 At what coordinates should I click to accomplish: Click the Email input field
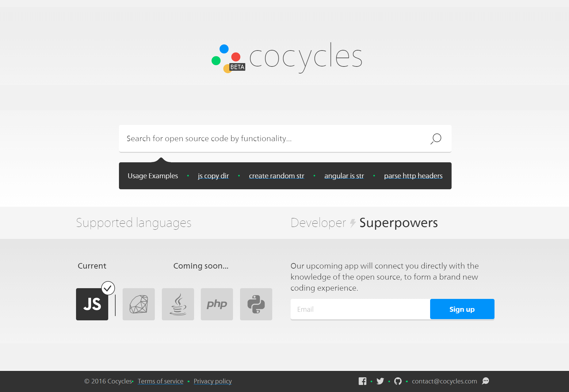click(x=360, y=309)
